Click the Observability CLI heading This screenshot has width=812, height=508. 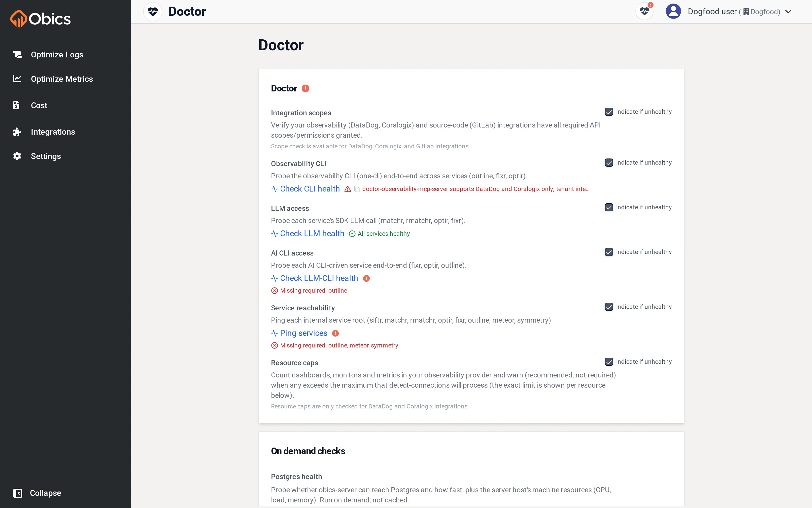click(298, 164)
